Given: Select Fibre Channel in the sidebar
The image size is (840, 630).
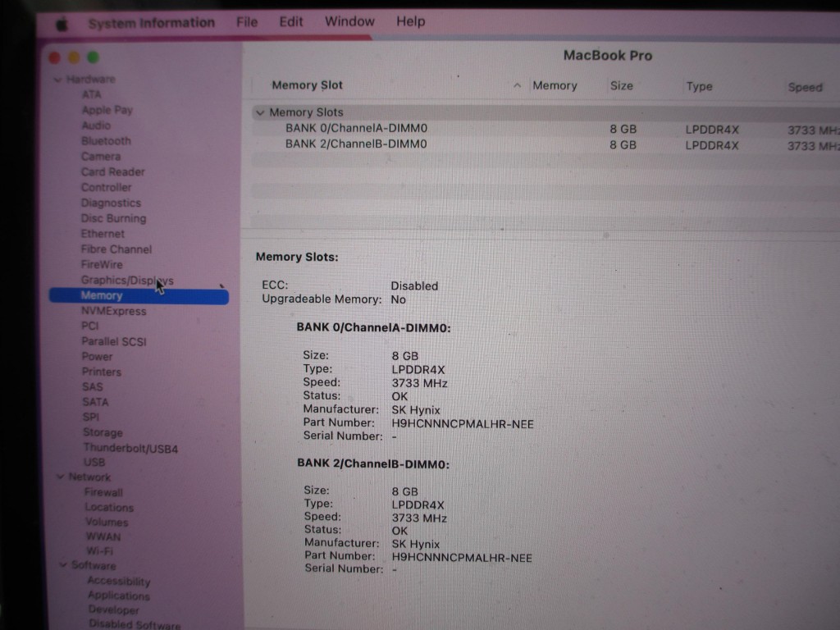Looking at the screenshot, I should [116, 249].
